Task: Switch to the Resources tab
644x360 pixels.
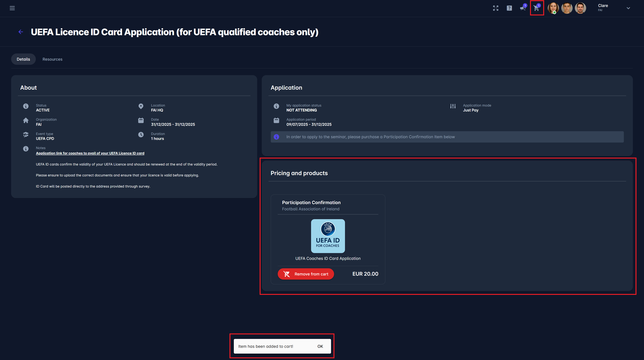Action: coord(52,59)
